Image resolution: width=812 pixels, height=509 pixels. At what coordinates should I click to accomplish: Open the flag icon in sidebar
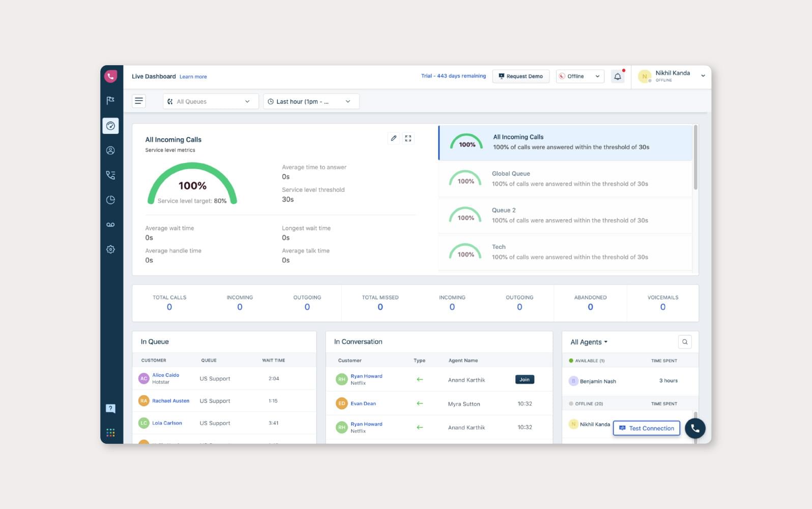tap(110, 101)
